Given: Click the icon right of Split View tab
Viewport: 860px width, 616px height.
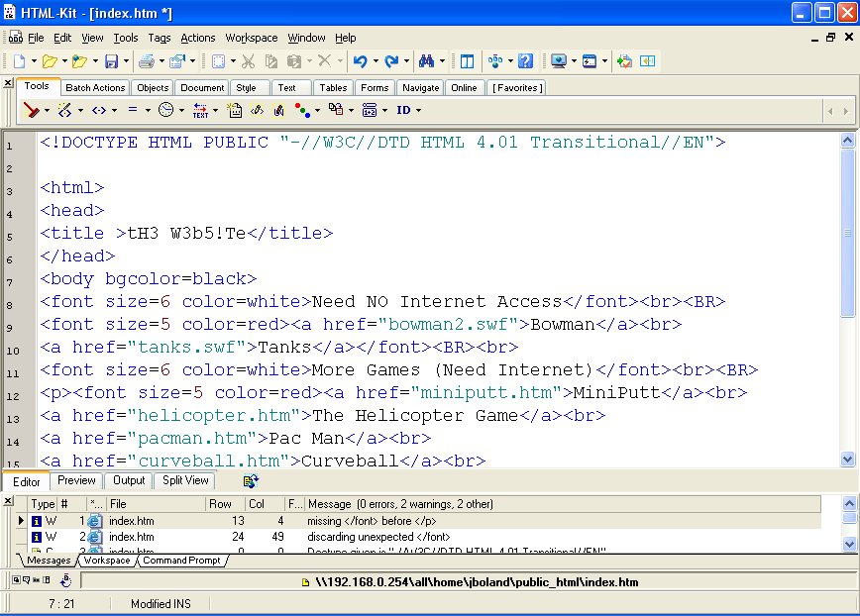Looking at the screenshot, I should [251, 481].
